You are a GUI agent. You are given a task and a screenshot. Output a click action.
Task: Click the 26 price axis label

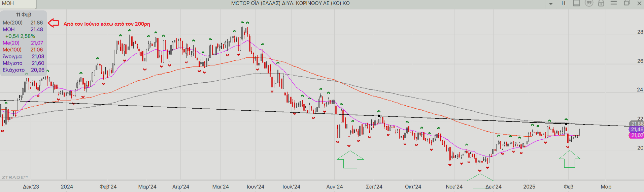click(x=640, y=61)
